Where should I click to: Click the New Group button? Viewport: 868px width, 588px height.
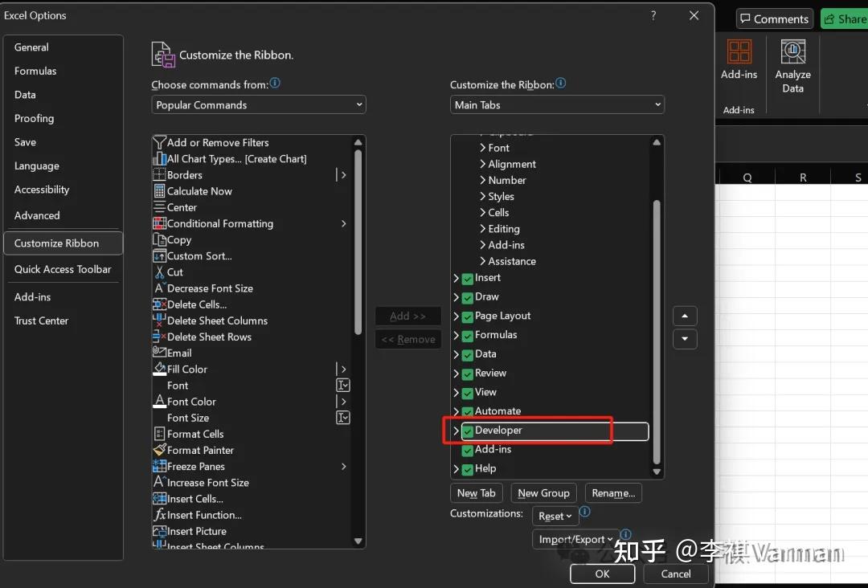pos(543,492)
